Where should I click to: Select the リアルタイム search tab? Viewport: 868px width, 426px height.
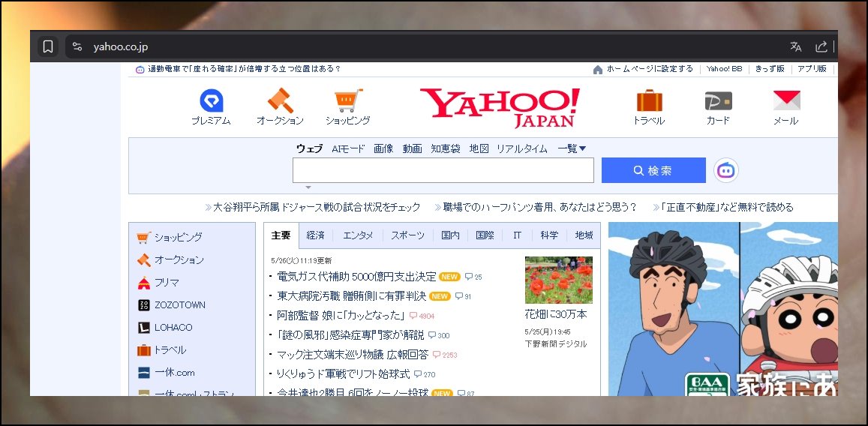coord(522,148)
